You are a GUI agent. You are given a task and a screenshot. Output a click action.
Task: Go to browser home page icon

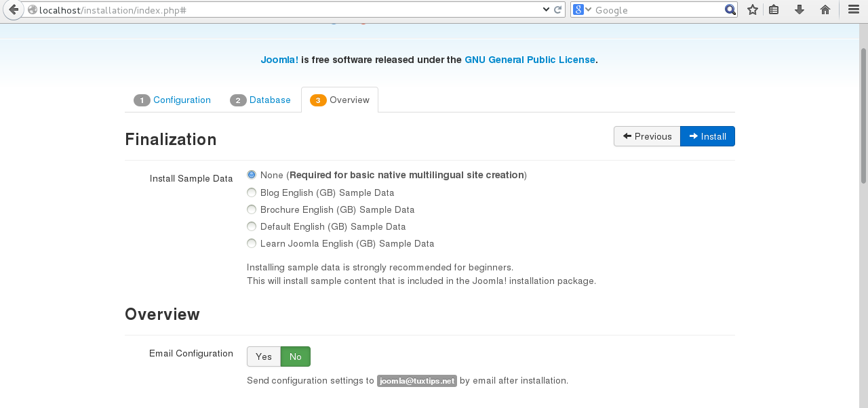(825, 9)
